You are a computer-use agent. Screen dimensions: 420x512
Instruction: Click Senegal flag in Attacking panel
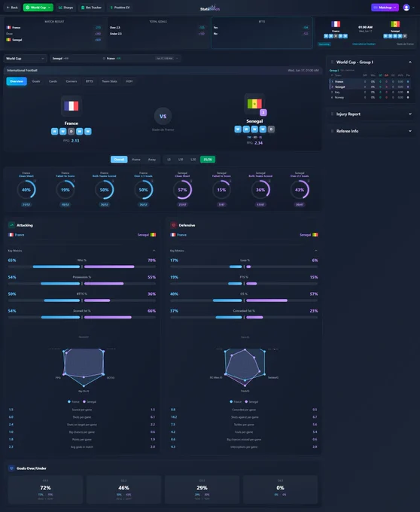153,235
